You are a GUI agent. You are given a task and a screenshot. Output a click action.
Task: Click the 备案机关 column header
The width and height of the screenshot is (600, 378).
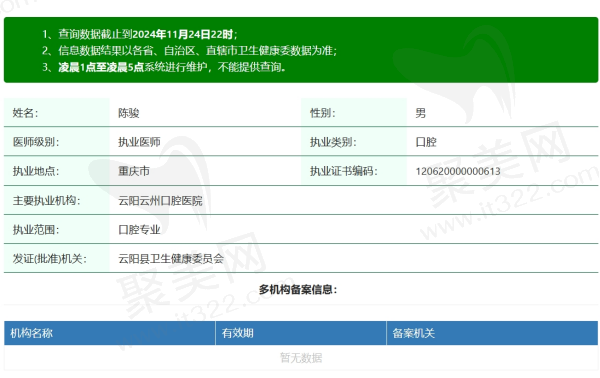click(492, 333)
